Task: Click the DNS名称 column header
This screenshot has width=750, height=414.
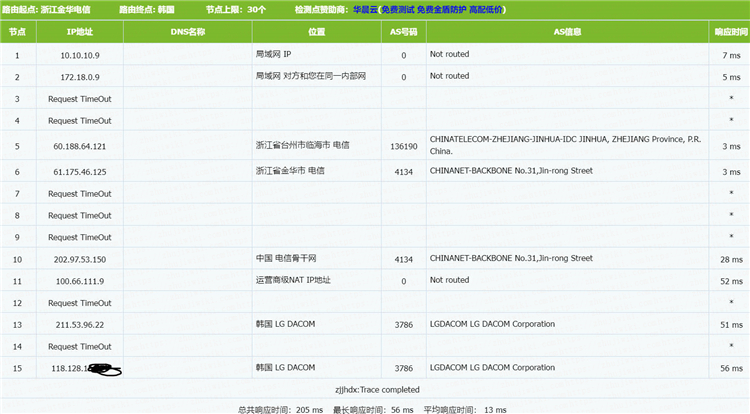Action: coord(188,32)
